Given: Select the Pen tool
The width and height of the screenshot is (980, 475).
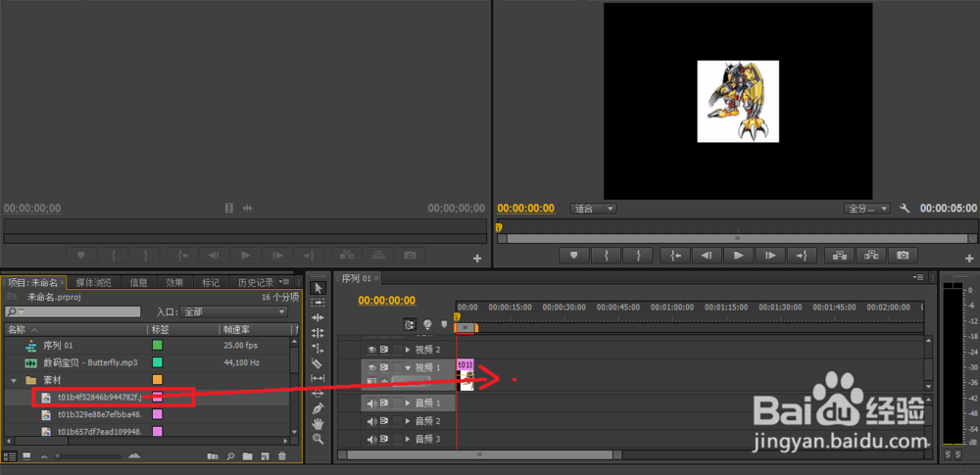Looking at the screenshot, I should pos(318,408).
